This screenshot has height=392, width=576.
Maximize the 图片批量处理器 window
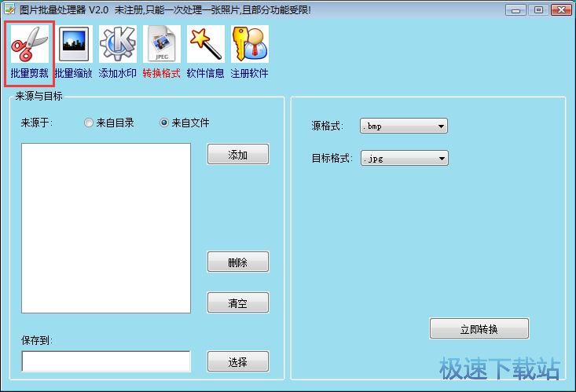(x=538, y=10)
